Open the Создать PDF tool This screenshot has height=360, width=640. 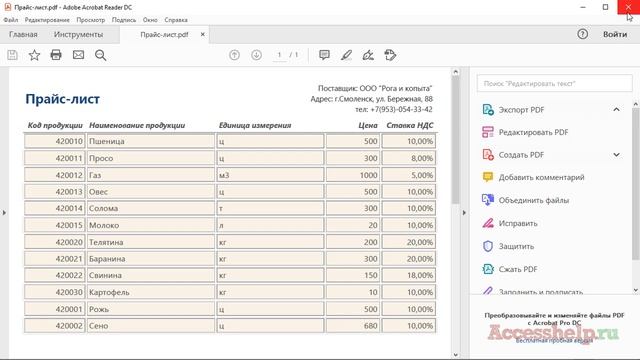[x=514, y=155]
